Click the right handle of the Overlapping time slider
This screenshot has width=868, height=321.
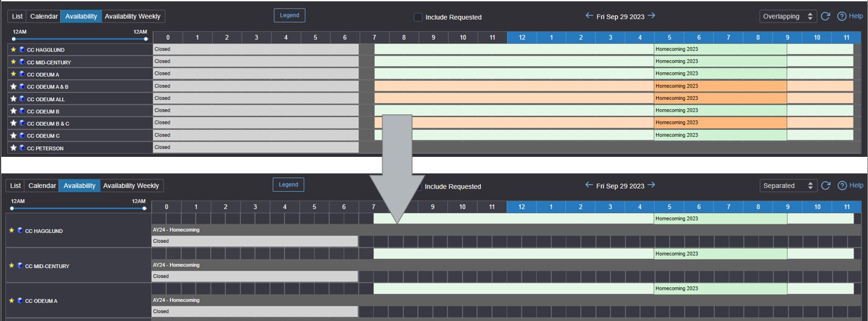tap(146, 39)
